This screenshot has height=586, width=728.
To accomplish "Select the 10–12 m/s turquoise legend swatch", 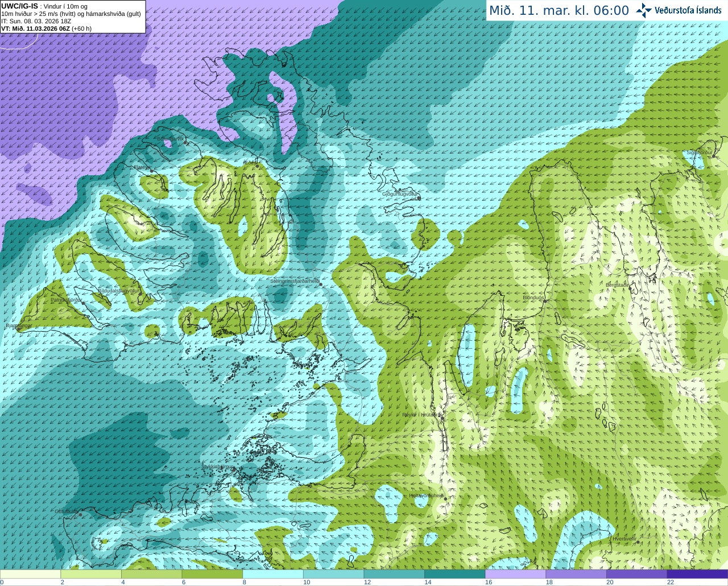I will pyautogui.click(x=333, y=574).
